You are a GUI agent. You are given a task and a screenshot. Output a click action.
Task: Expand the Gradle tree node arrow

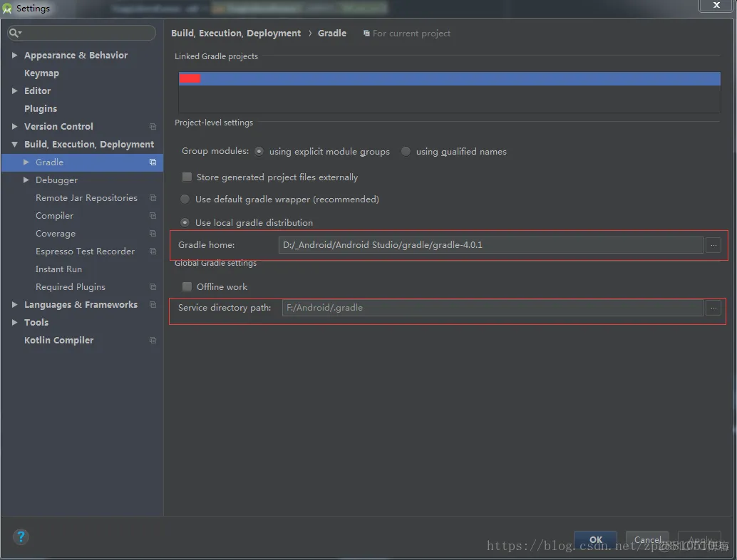coord(26,162)
